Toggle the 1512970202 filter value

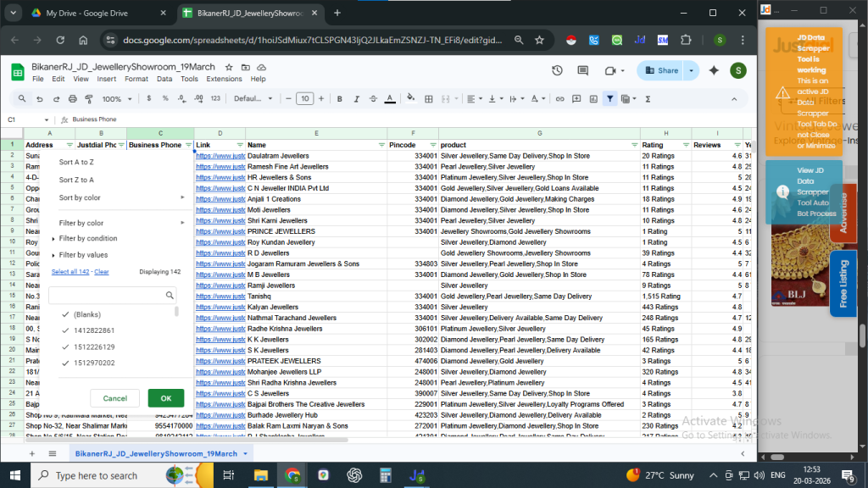[66, 363]
